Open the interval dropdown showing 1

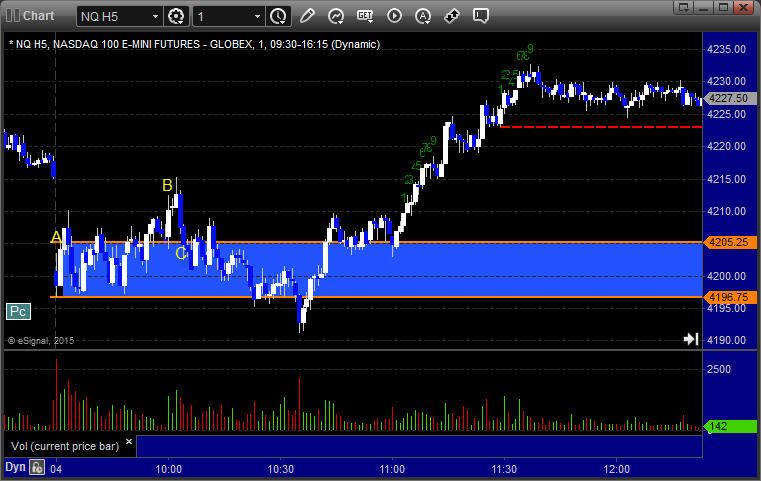tap(257, 17)
